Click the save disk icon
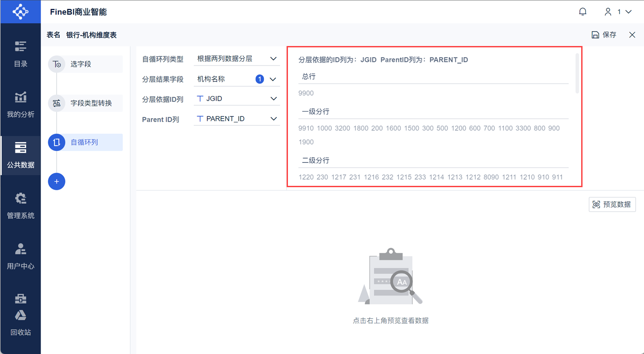644x354 pixels. (x=595, y=35)
